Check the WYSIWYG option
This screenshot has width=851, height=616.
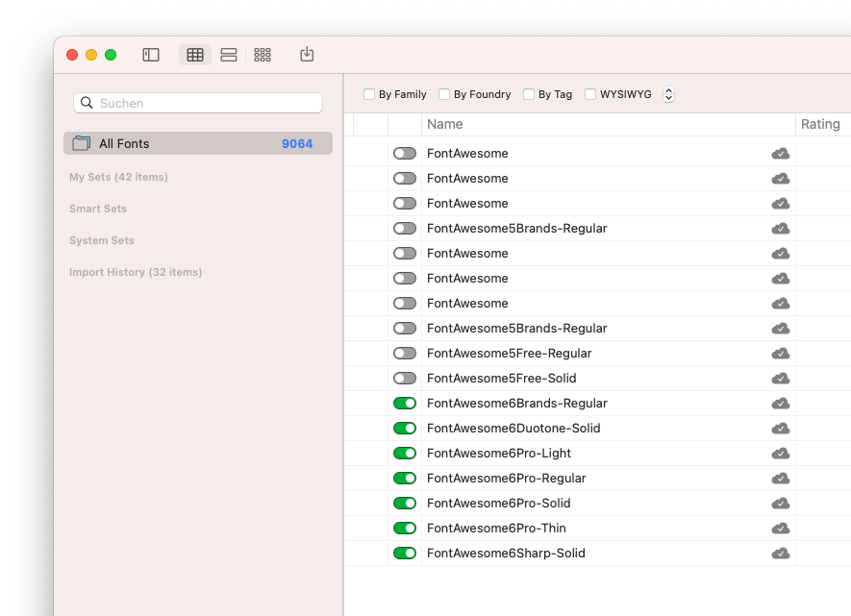tap(590, 94)
